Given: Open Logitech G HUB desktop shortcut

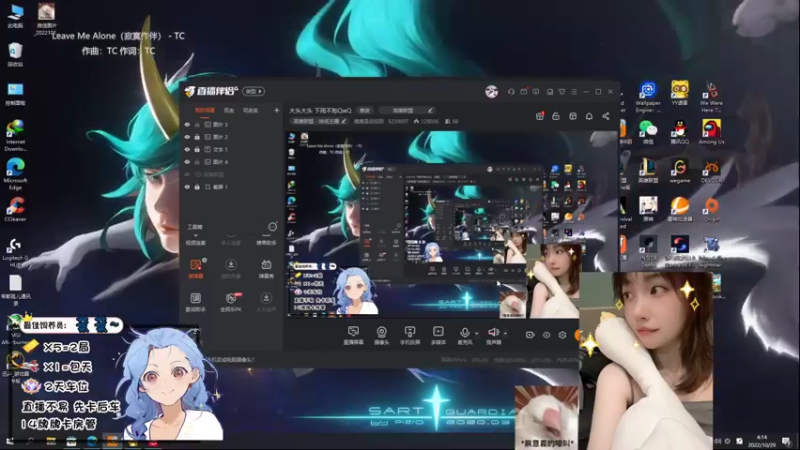Looking at the screenshot, I should (x=15, y=253).
